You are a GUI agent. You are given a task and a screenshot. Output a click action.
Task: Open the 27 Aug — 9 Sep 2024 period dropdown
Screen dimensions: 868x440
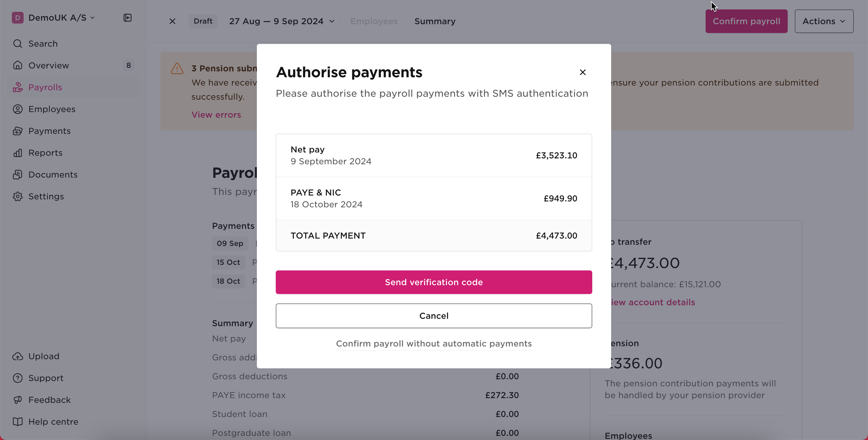point(282,21)
